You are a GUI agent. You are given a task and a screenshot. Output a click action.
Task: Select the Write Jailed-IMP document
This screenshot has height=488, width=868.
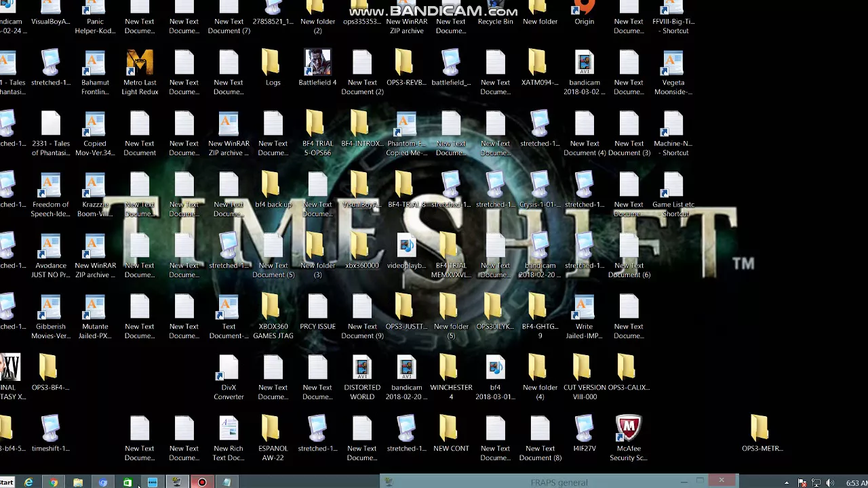point(584,317)
